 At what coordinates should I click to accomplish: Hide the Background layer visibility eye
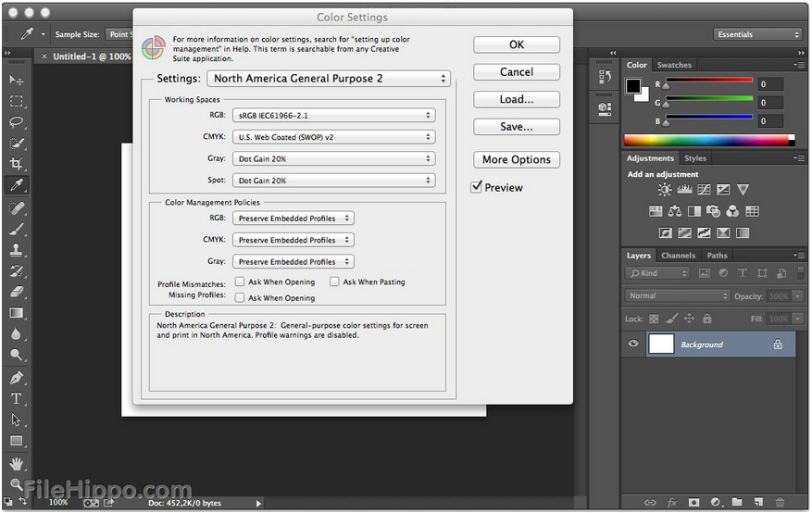(x=632, y=344)
